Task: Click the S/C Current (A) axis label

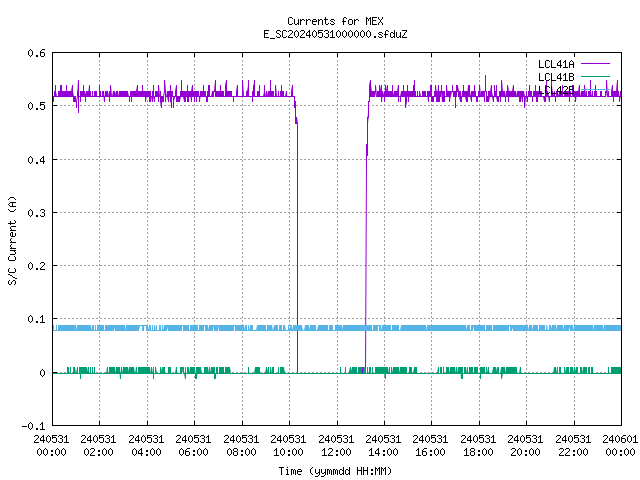Action: 13,240
